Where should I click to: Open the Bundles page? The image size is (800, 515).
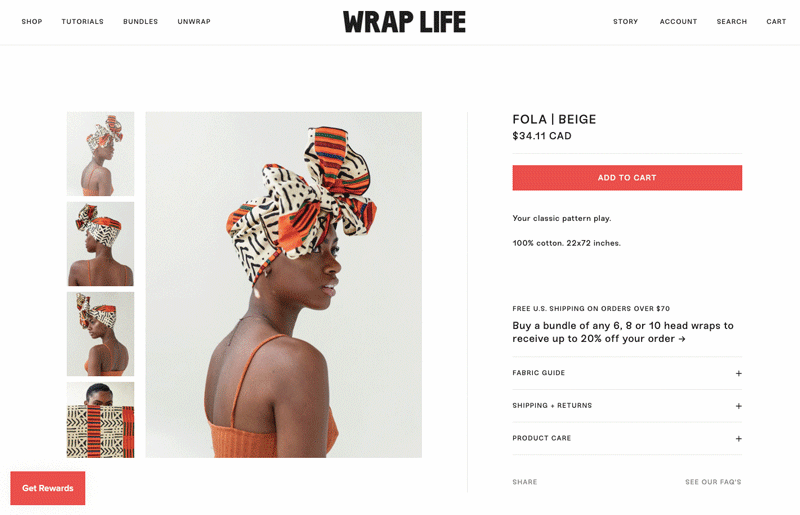click(140, 21)
